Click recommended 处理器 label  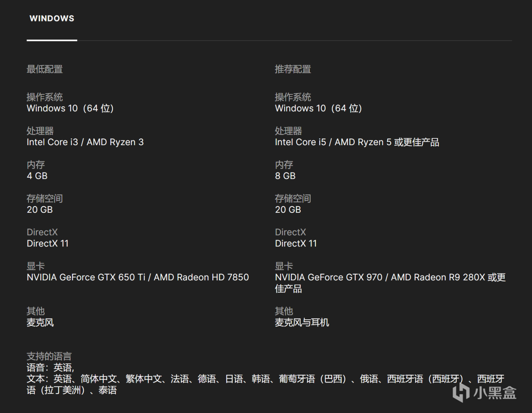click(x=289, y=131)
